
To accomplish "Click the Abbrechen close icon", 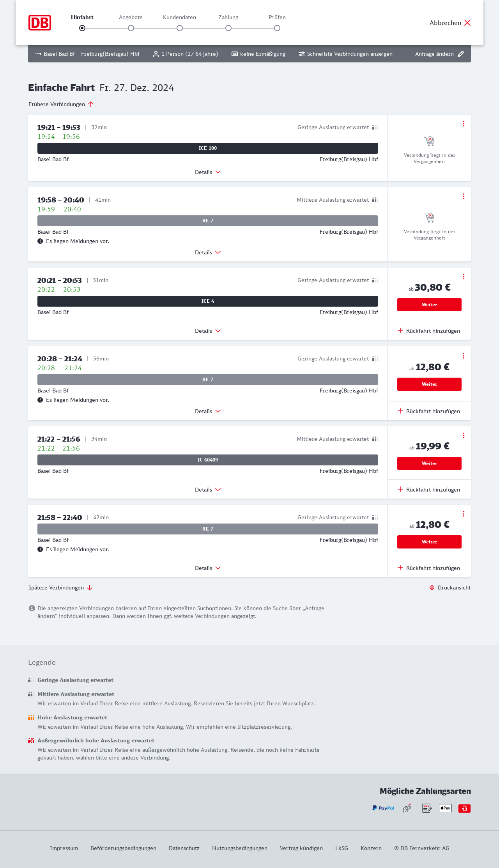I will pos(467,23).
